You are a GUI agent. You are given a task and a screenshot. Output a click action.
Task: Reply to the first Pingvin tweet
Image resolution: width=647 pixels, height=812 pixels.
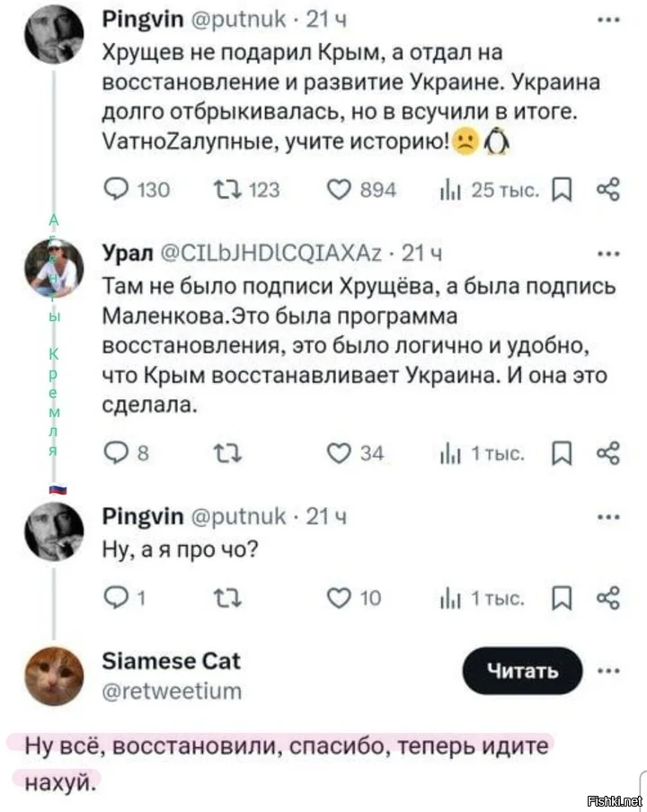119,190
